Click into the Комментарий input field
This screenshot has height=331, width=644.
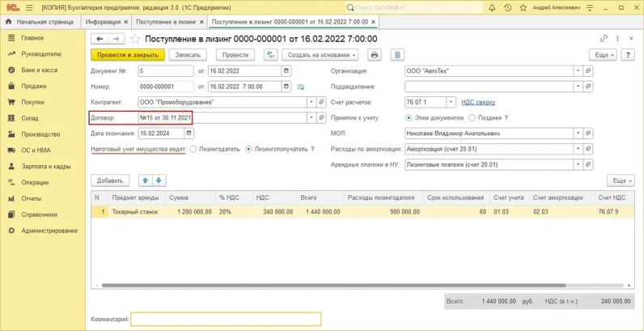coord(226,319)
